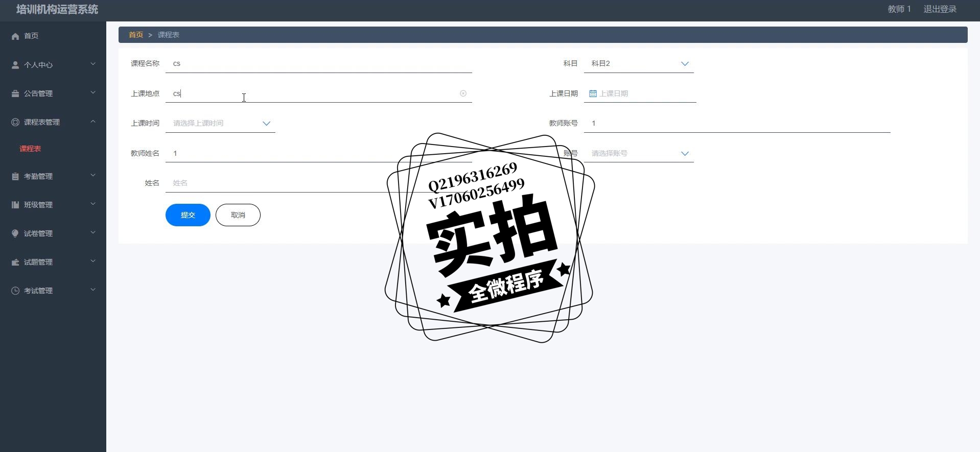Click the 教师 1 user label
Screen dimensions: 980x452
[899, 9]
